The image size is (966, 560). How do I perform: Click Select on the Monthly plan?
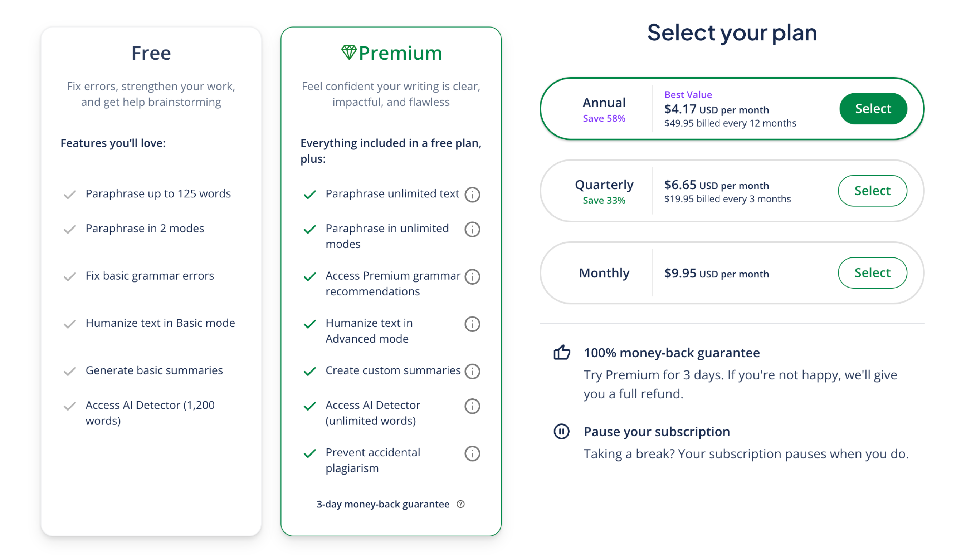[873, 273]
